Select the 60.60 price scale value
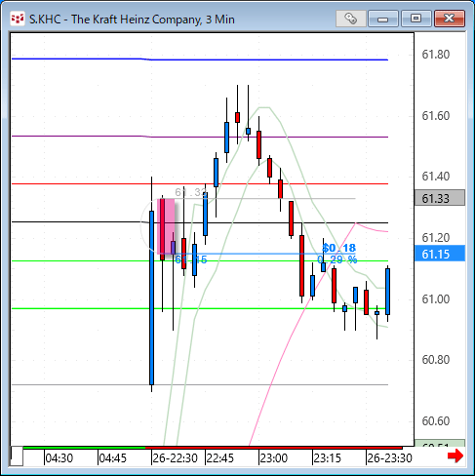The width and height of the screenshot is (475, 476). [435, 421]
